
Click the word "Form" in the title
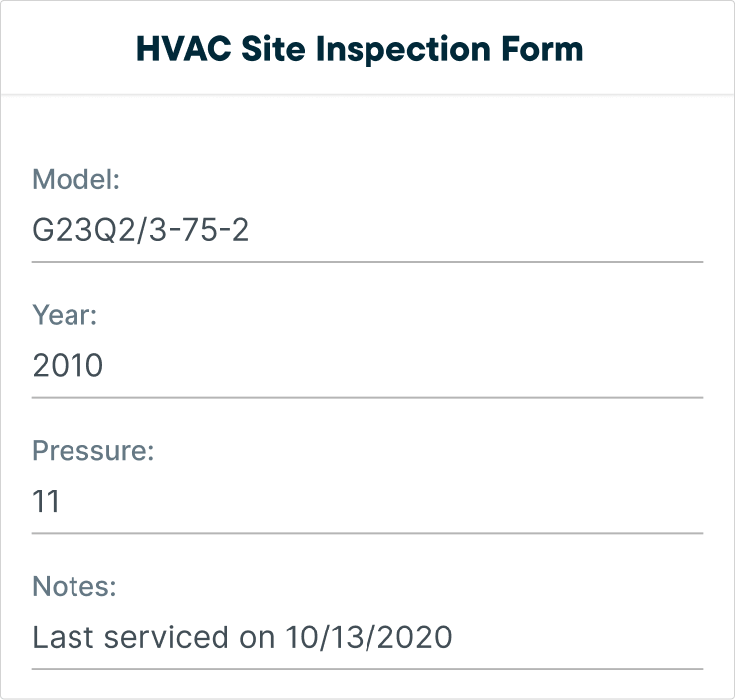click(x=542, y=49)
